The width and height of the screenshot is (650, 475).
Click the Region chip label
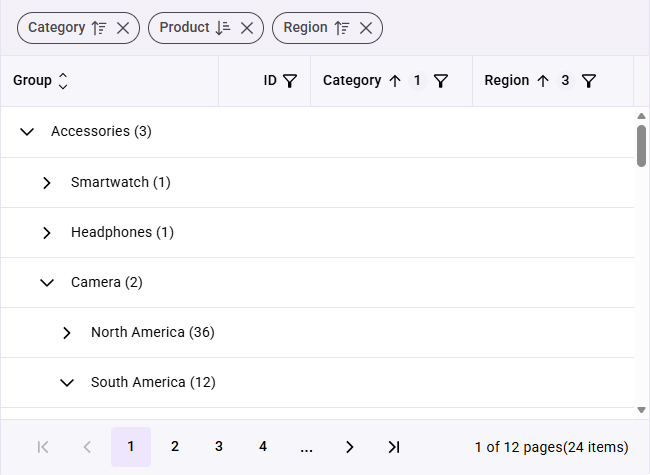click(305, 27)
